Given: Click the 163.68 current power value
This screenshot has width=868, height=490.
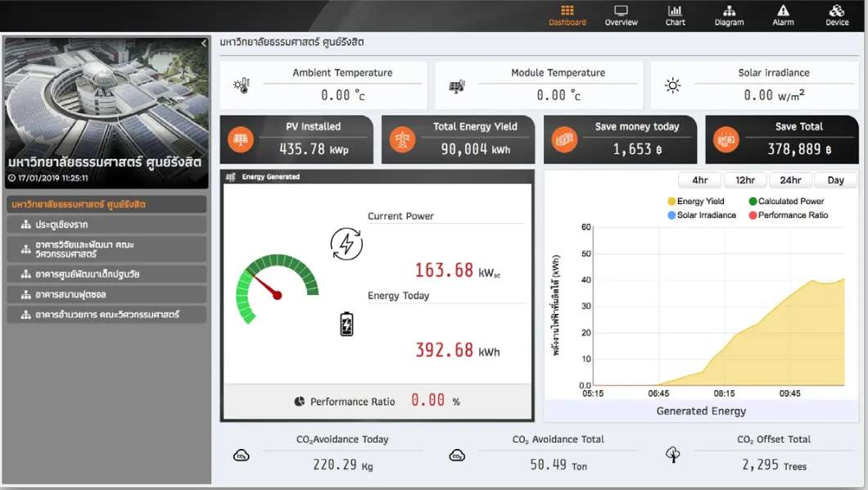Looking at the screenshot, I should pyautogui.click(x=444, y=270).
